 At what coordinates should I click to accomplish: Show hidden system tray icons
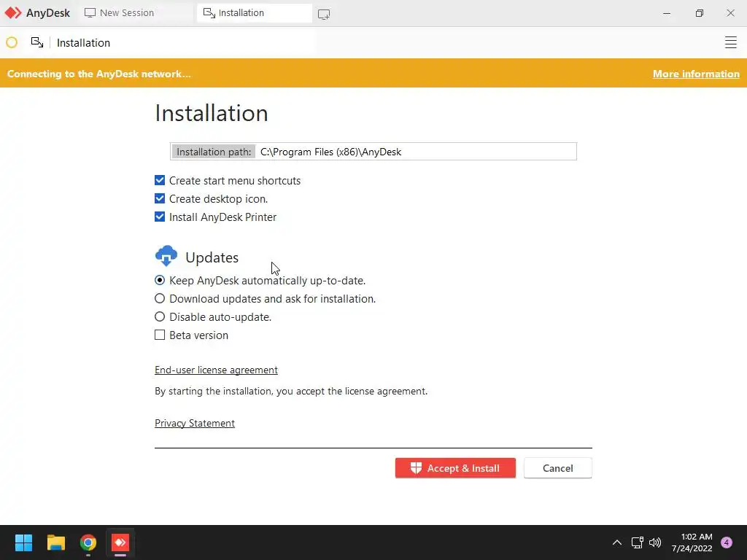(617, 542)
